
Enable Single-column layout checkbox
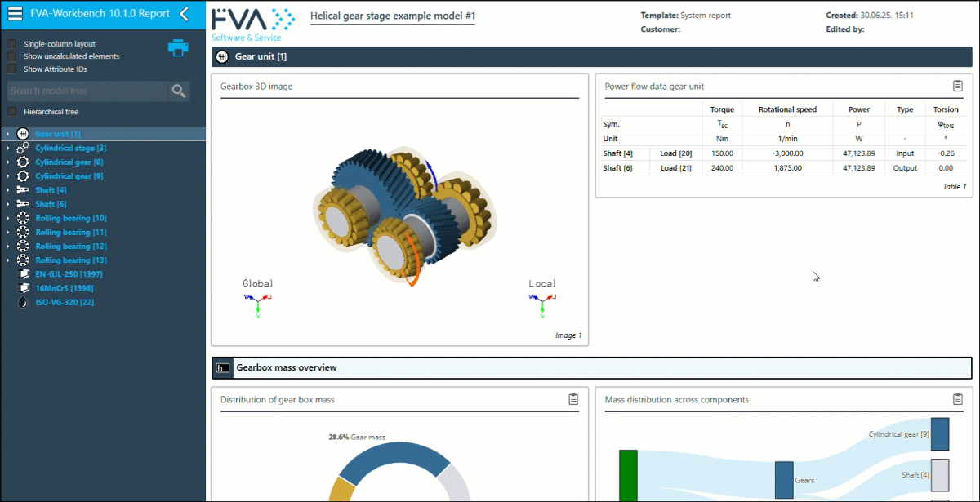click(x=11, y=44)
